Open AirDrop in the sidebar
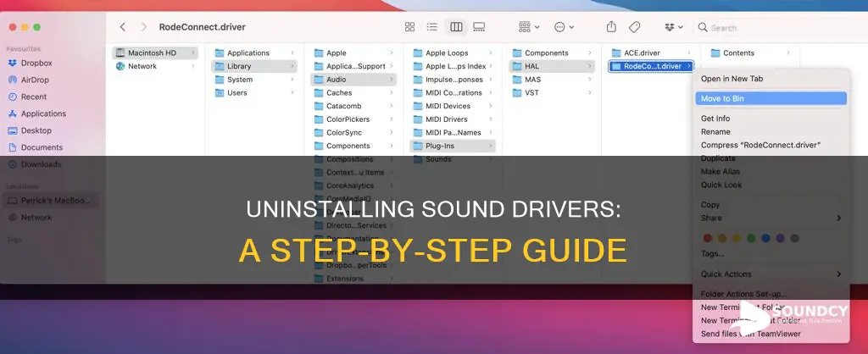 36,80
